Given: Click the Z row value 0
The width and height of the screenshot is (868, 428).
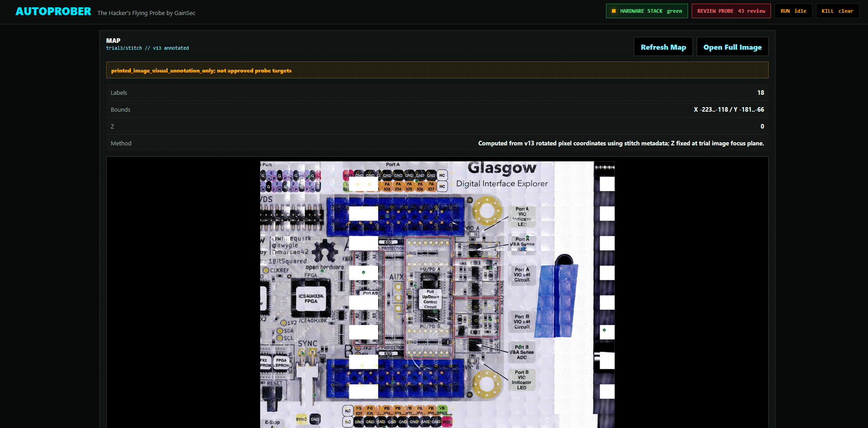Looking at the screenshot, I should point(762,126).
